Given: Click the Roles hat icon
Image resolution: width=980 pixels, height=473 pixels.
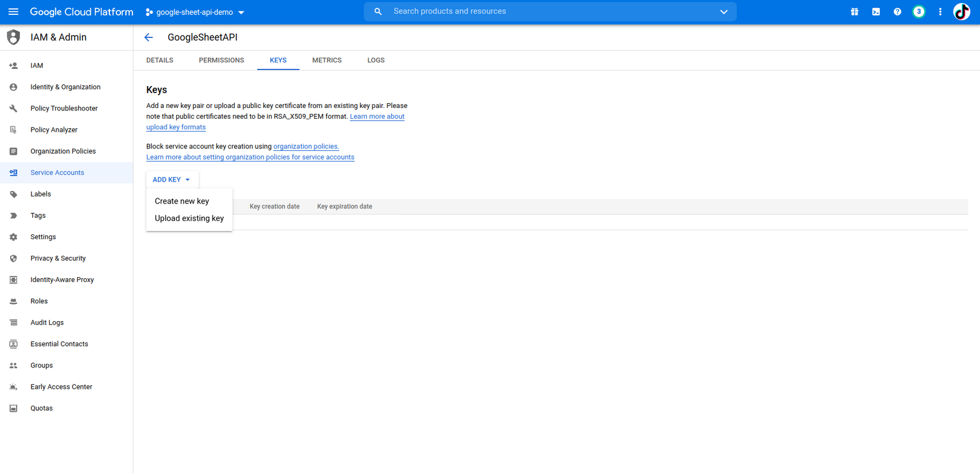Looking at the screenshot, I should (13, 301).
